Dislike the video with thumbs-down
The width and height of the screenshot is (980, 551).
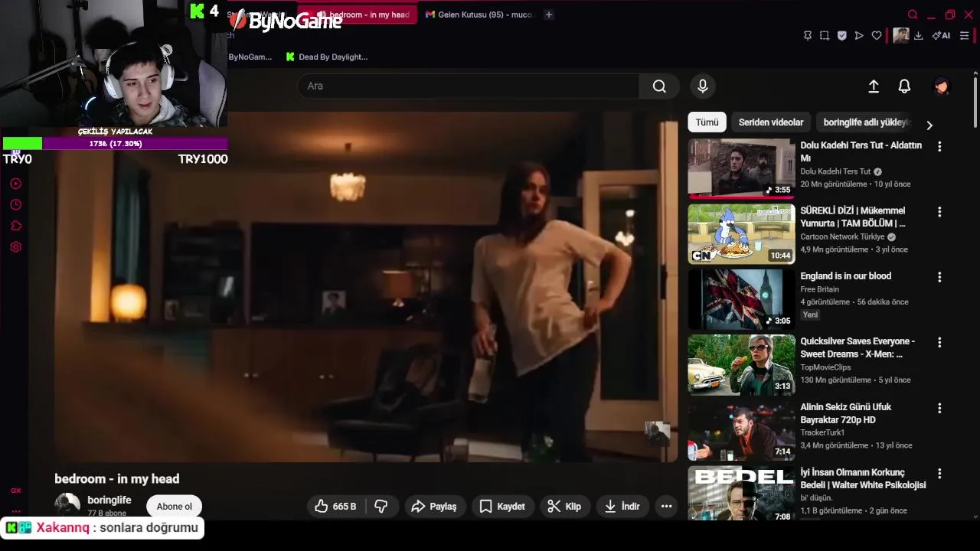coord(381,507)
